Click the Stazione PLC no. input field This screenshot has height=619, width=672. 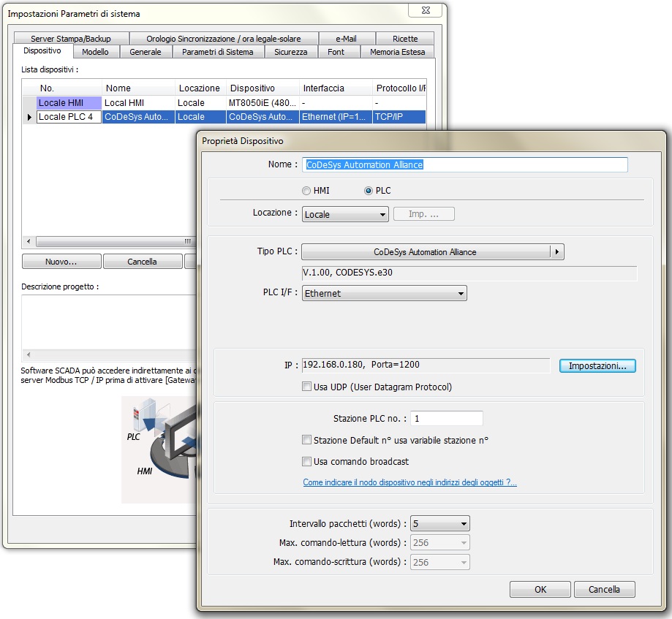447,419
